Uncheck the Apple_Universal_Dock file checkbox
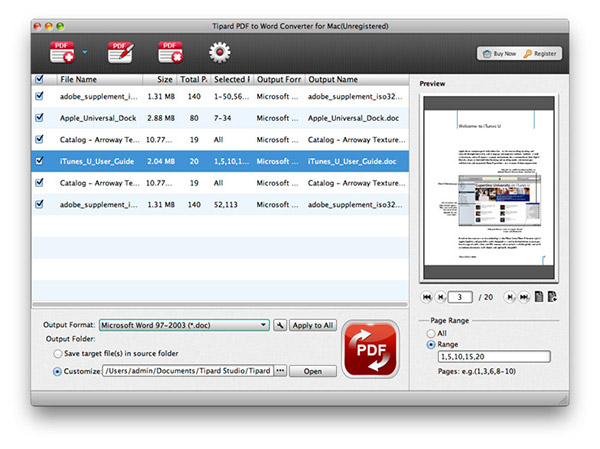The height and width of the screenshot is (449, 600). [x=39, y=118]
